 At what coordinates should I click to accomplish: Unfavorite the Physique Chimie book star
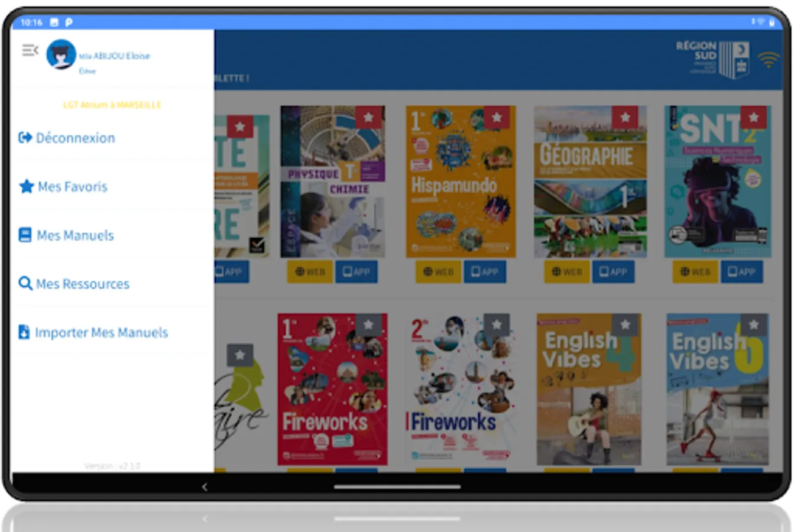[x=368, y=117]
